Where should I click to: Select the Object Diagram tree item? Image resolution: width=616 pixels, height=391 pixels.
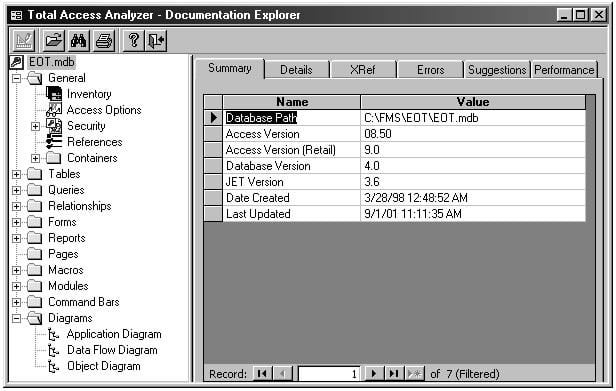click(x=104, y=366)
